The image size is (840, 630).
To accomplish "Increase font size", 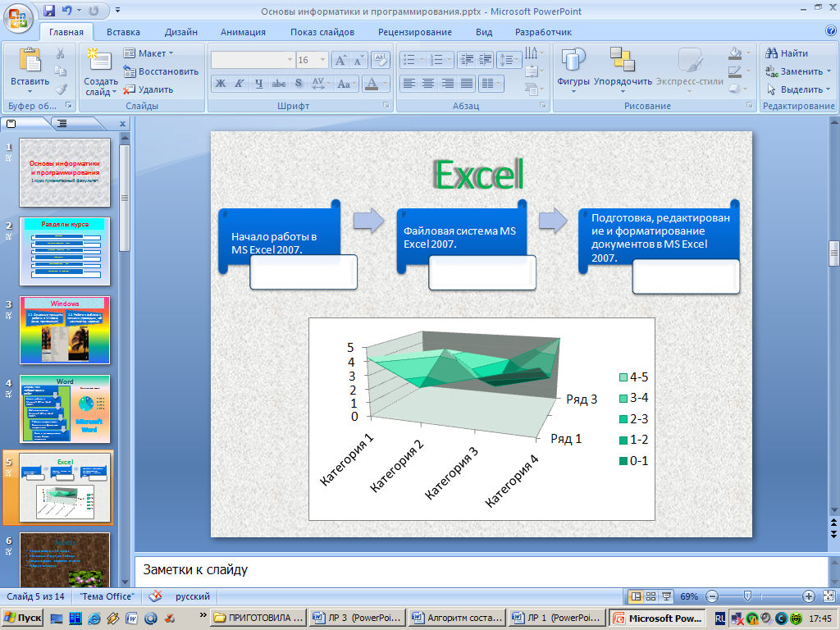I will [340, 60].
